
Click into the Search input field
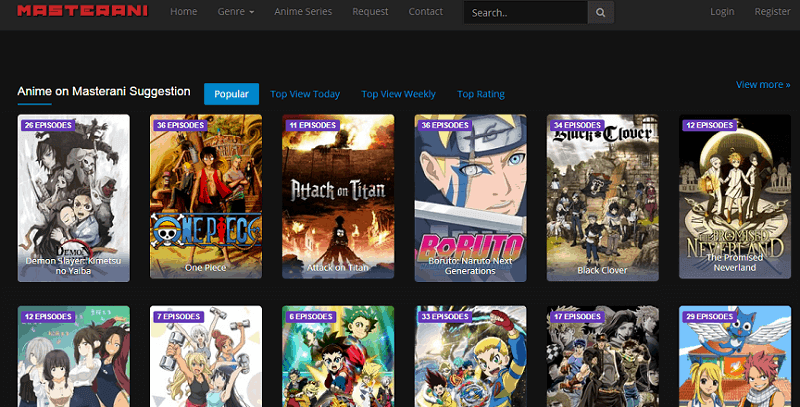click(525, 13)
